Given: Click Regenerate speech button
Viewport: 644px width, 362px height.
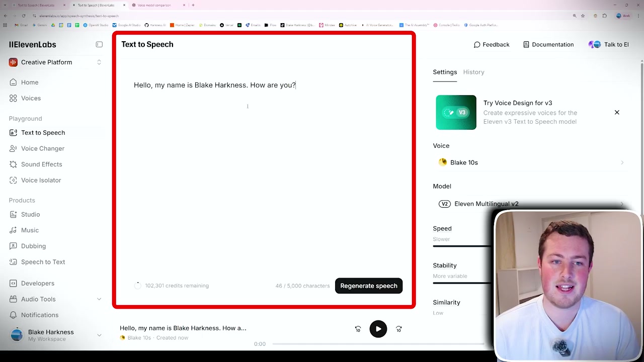Looking at the screenshot, I should tap(369, 286).
